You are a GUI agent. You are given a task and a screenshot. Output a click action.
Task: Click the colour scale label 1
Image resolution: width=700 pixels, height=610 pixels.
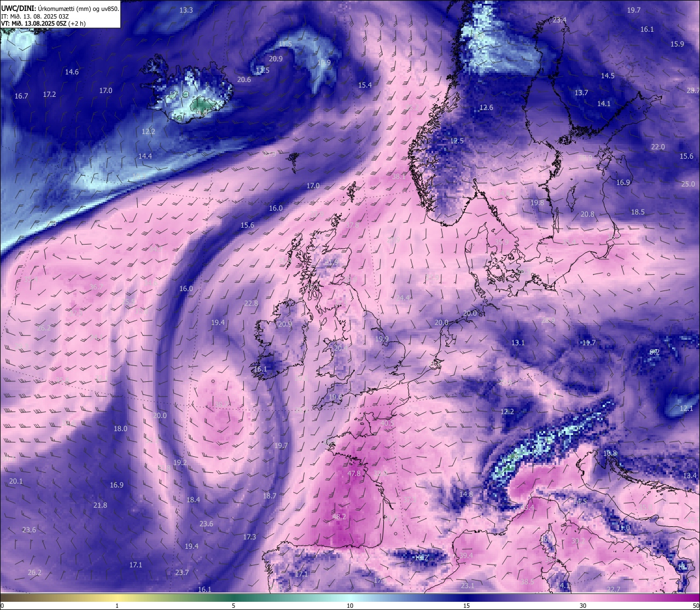pos(117,606)
